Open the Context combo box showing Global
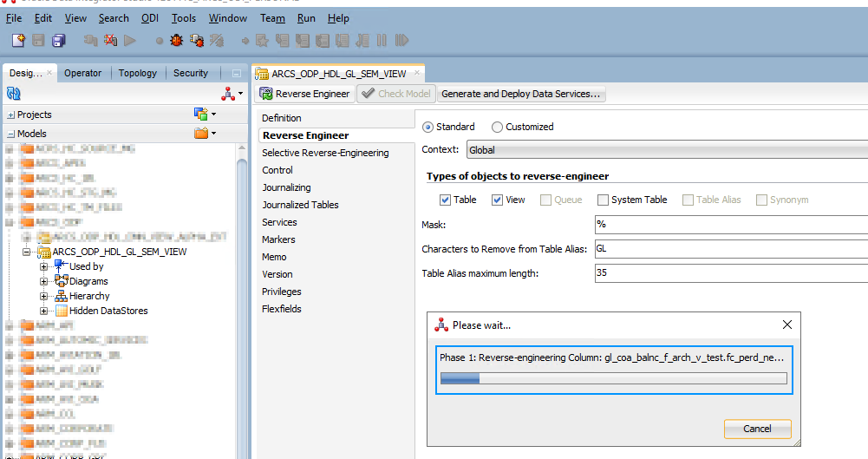868x459 pixels. coord(667,150)
